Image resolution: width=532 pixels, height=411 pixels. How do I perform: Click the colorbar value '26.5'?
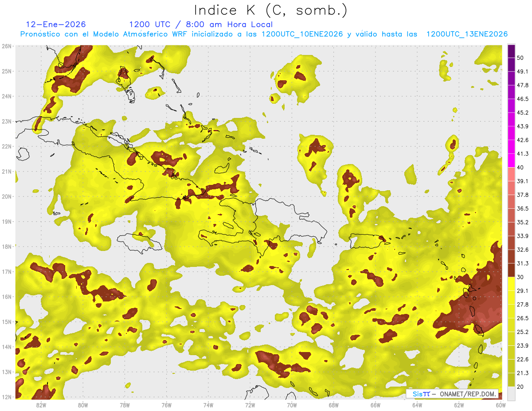(523, 318)
